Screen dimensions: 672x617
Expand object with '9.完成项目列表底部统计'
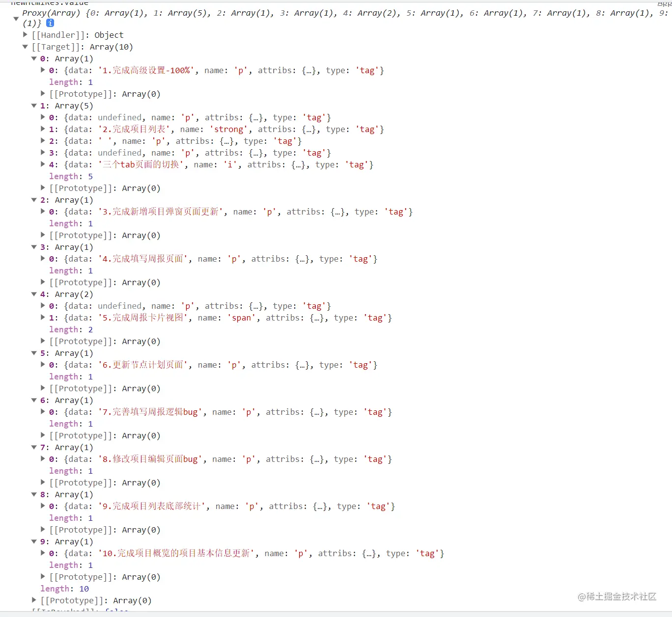click(x=43, y=506)
